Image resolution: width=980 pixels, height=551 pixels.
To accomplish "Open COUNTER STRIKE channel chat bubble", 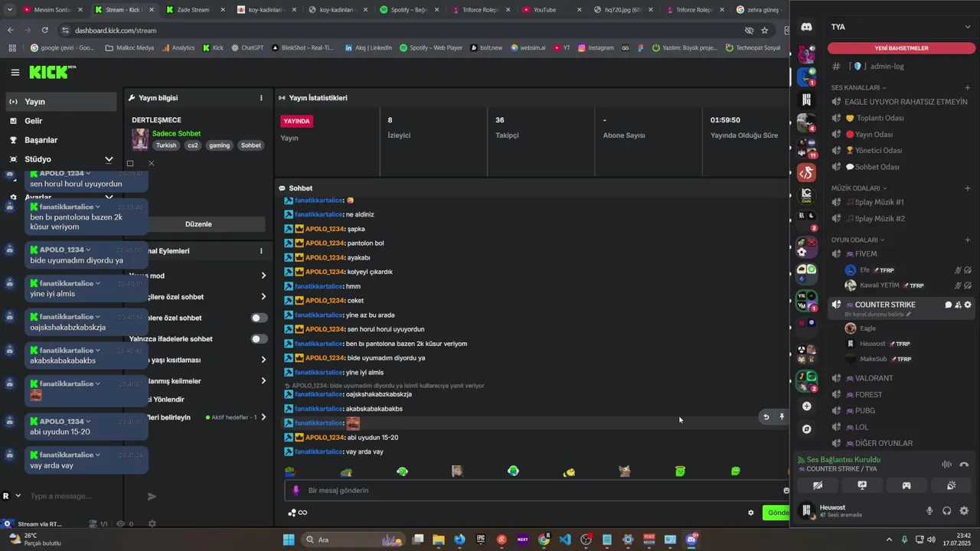I will [948, 305].
